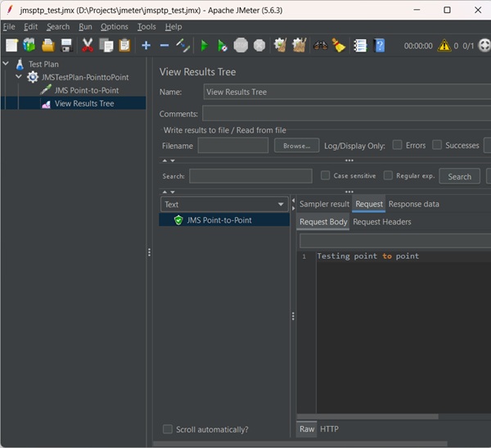Select JMS Point-to-Point sampler in test tree

tap(87, 90)
